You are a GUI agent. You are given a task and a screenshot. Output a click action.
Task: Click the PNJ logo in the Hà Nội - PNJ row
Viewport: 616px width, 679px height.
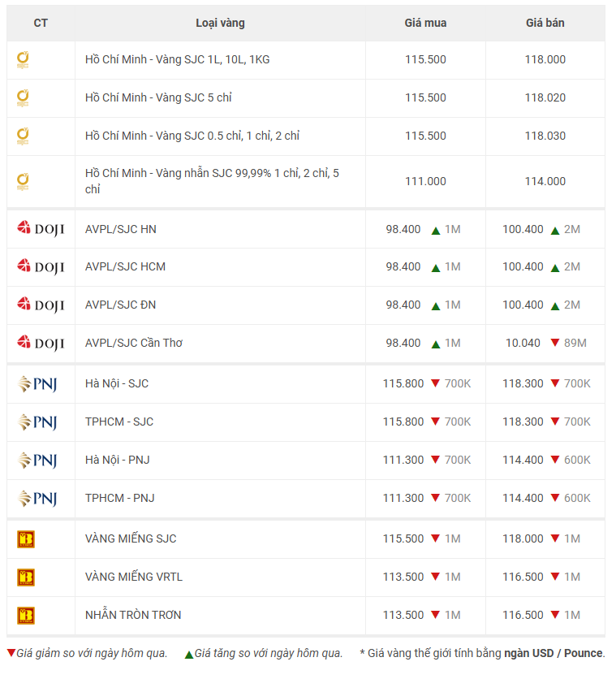37,461
